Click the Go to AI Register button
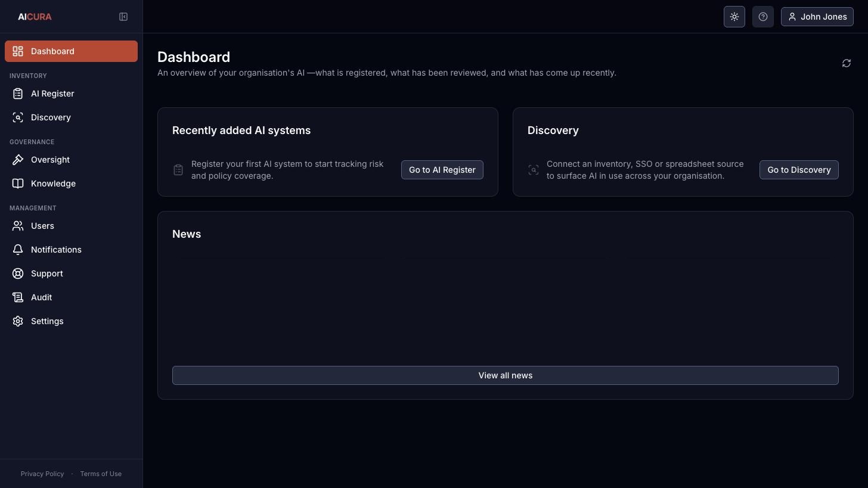Screen dimensions: 868x488 (442, 170)
